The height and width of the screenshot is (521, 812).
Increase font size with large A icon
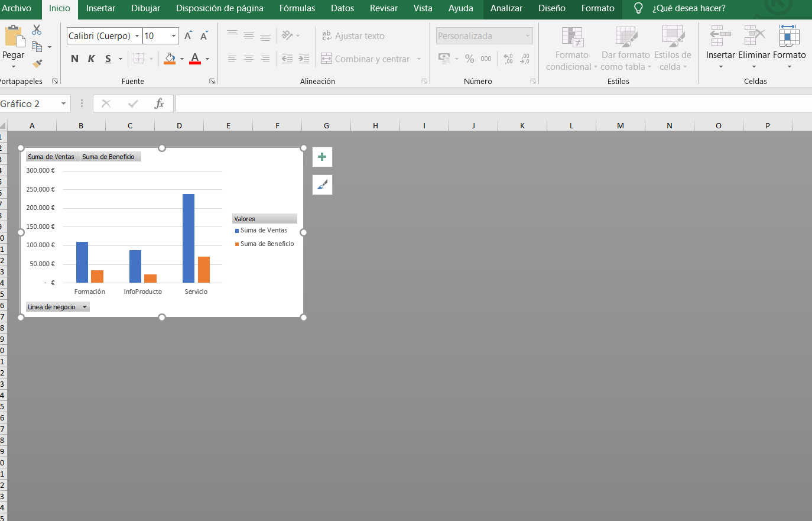(x=188, y=36)
